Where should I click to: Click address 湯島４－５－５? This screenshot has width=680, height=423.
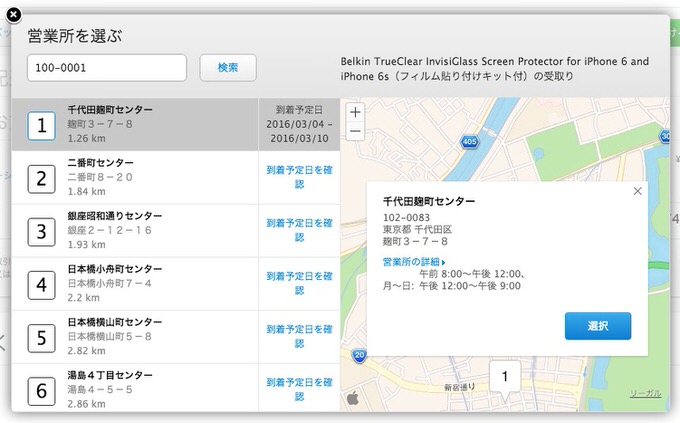point(100,389)
